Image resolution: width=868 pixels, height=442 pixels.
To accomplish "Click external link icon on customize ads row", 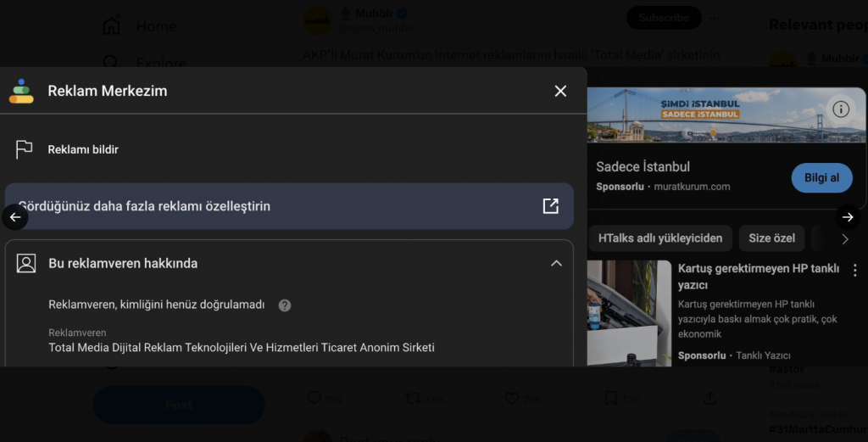I will click(x=550, y=206).
